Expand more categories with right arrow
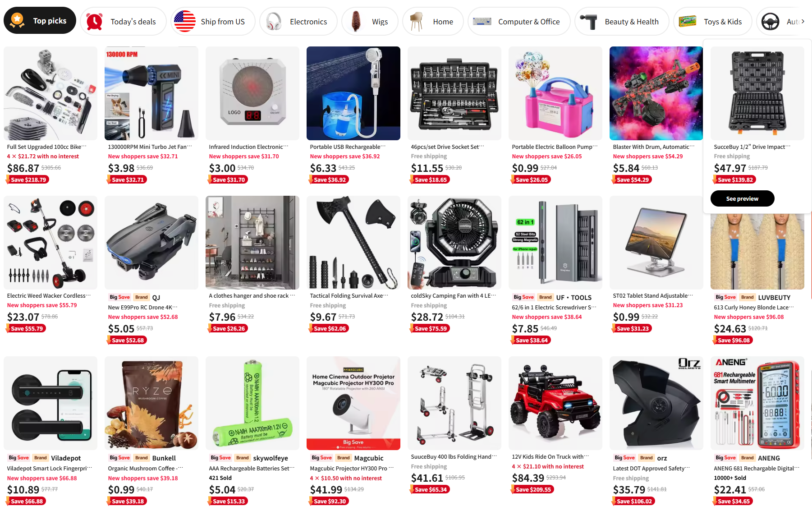 (x=803, y=21)
